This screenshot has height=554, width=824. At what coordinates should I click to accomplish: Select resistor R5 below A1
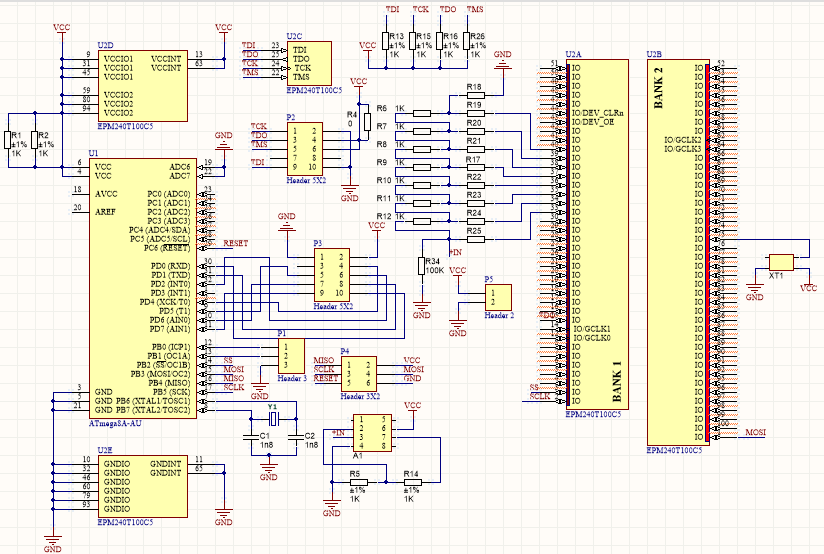pyautogui.click(x=358, y=482)
